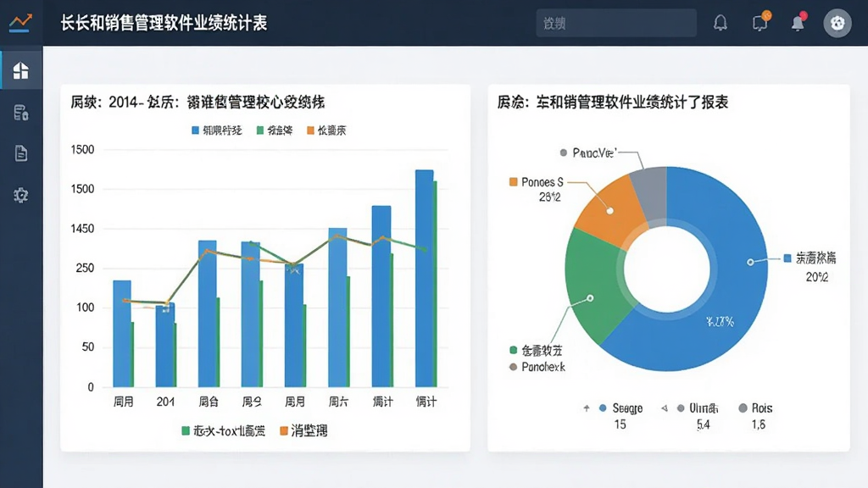Open the document page icon in the sidebar
Image resolution: width=868 pixels, height=488 pixels.
tap(21, 153)
